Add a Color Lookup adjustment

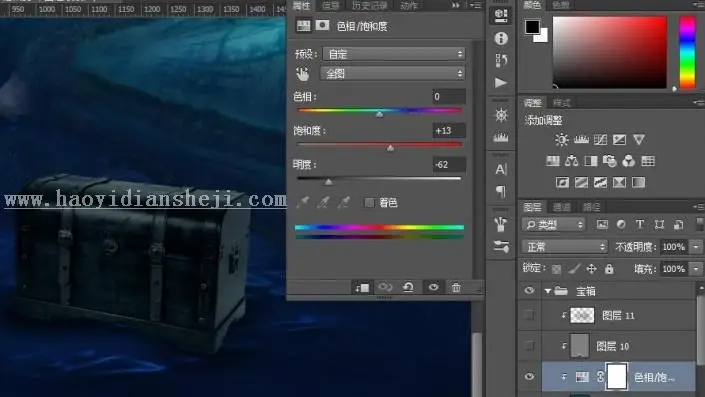tap(648, 161)
